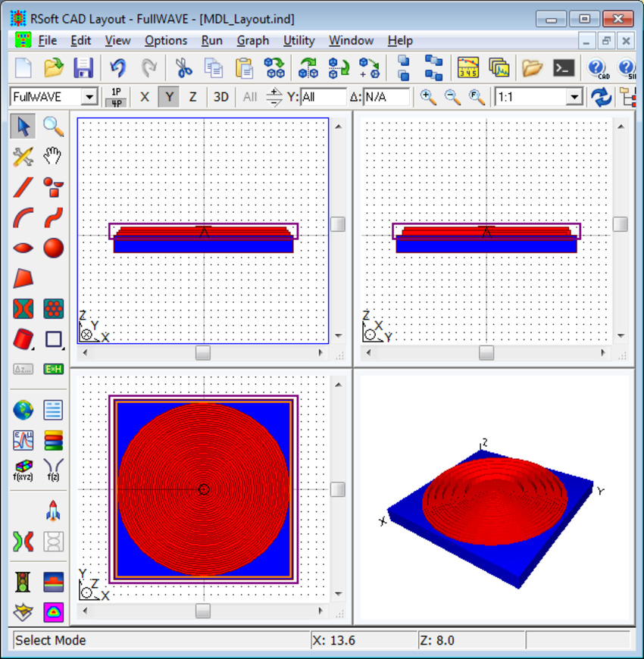The width and height of the screenshot is (644, 659).
Task: Open launch settings via the rocket icon
Action: (x=54, y=511)
